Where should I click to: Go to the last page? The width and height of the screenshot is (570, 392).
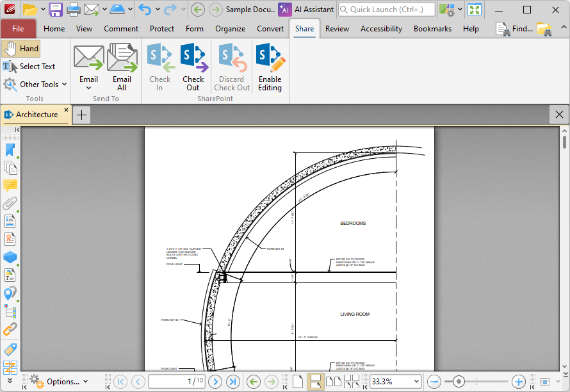(x=233, y=382)
